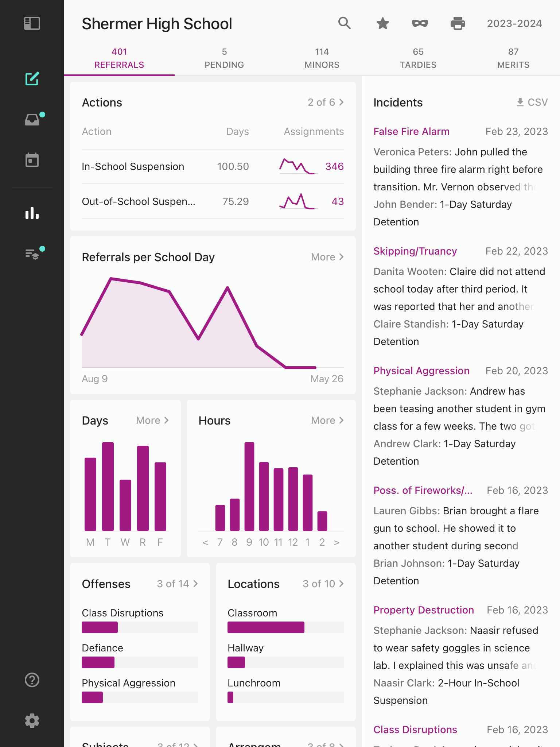Expand Actions to see all 6 actions

coord(325,102)
